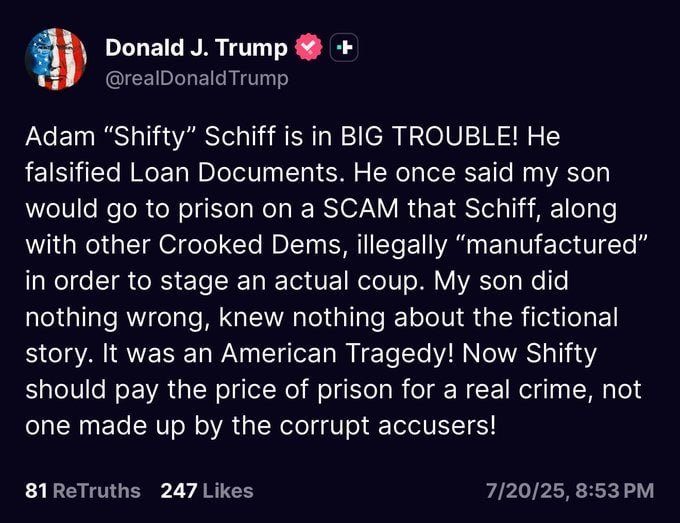
Task: Click the @realDonaldTrump handle
Action: 197,78
